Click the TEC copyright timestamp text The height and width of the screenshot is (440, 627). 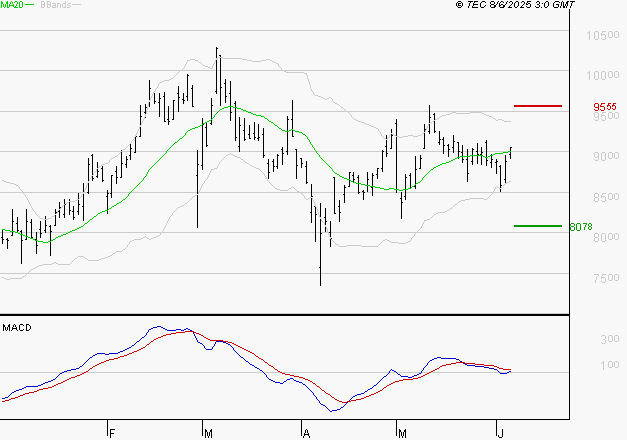pos(515,4)
